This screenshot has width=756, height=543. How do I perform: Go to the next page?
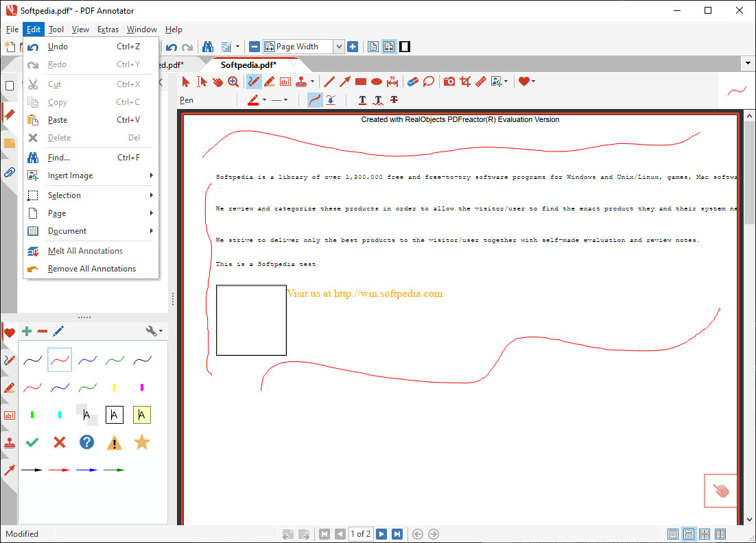tap(381, 534)
